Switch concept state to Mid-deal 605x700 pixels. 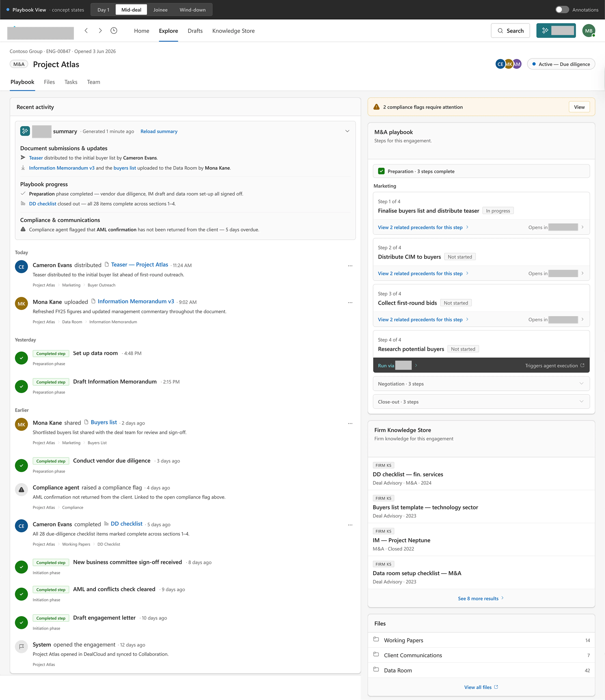(131, 10)
